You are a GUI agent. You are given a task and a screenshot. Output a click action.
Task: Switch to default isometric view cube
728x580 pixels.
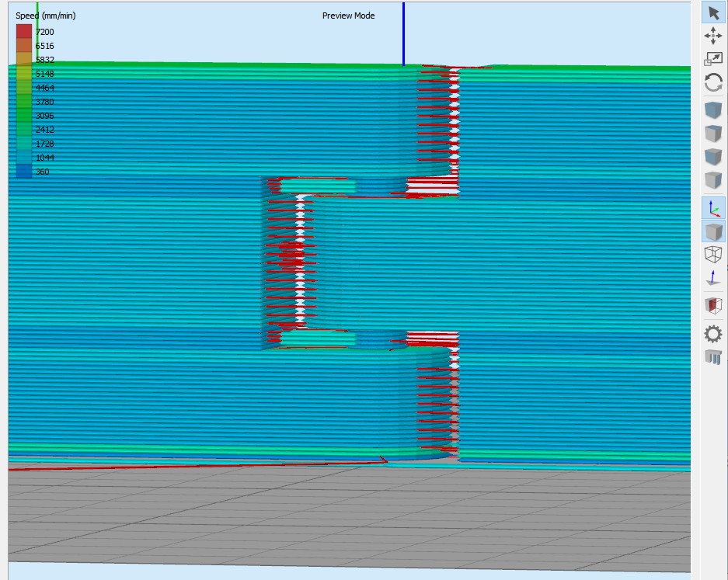point(713,110)
